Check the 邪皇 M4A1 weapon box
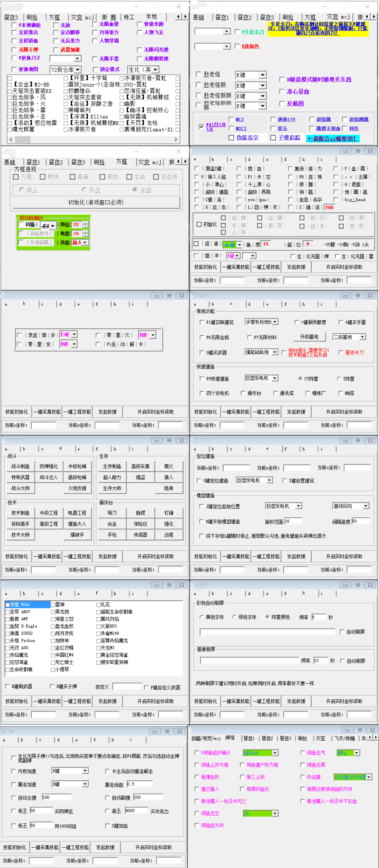Screen dimensions: 379x868 7,605
